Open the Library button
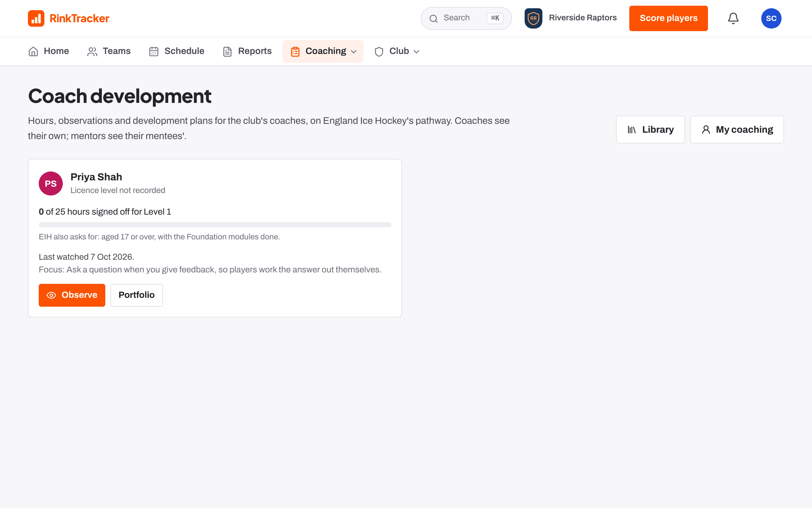 (x=650, y=130)
